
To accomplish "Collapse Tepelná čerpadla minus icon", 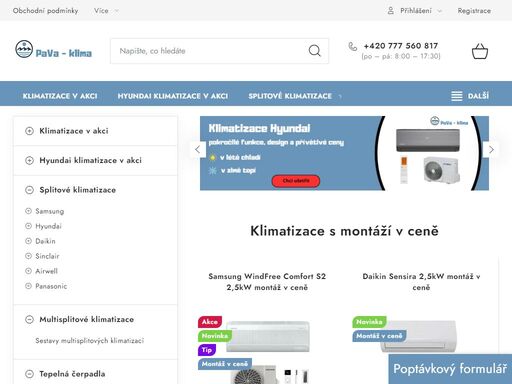I will point(29,374).
